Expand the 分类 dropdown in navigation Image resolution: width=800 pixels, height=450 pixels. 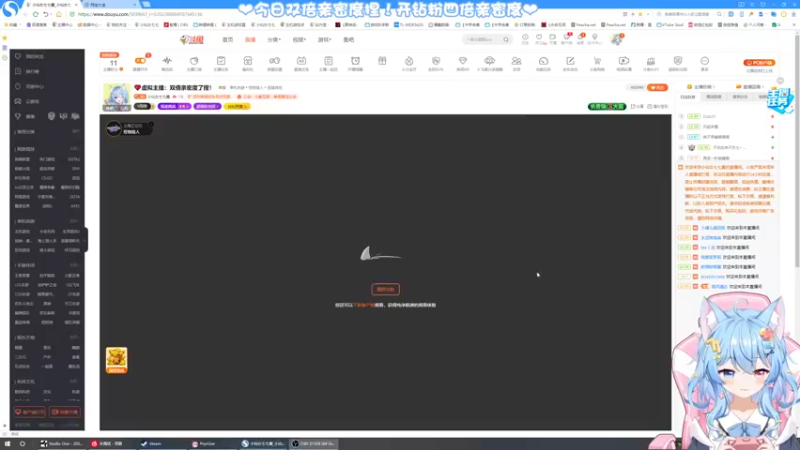[274, 39]
